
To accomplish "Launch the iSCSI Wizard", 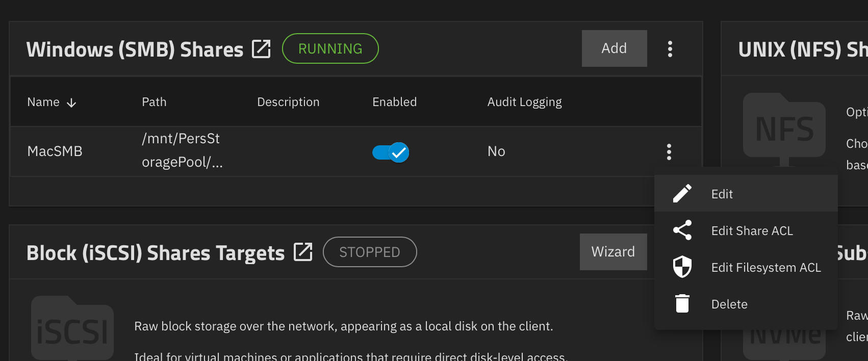I will (x=613, y=252).
